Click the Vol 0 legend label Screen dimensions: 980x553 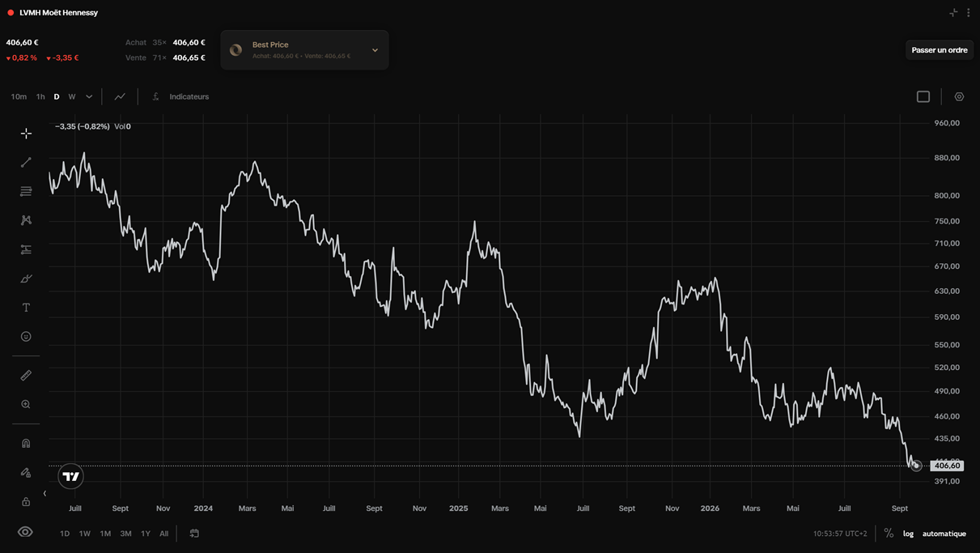(x=122, y=126)
